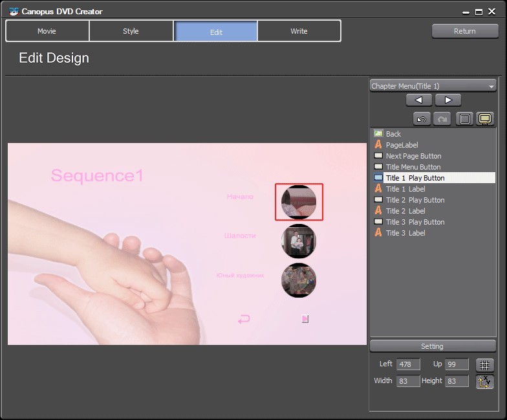The image size is (507, 420).
Task: Click the XY axis alignment icon
Action: coord(485,382)
